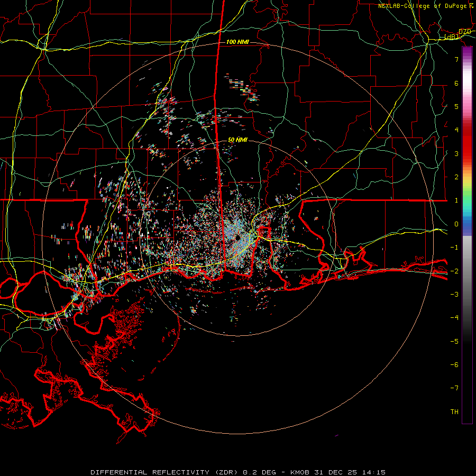Pick the pink-white band of the color bar
Viewport: 476px width, 476px height.
(467, 88)
